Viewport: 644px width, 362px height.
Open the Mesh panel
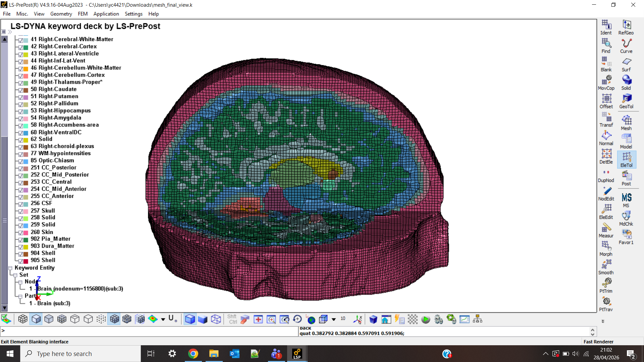(626, 123)
